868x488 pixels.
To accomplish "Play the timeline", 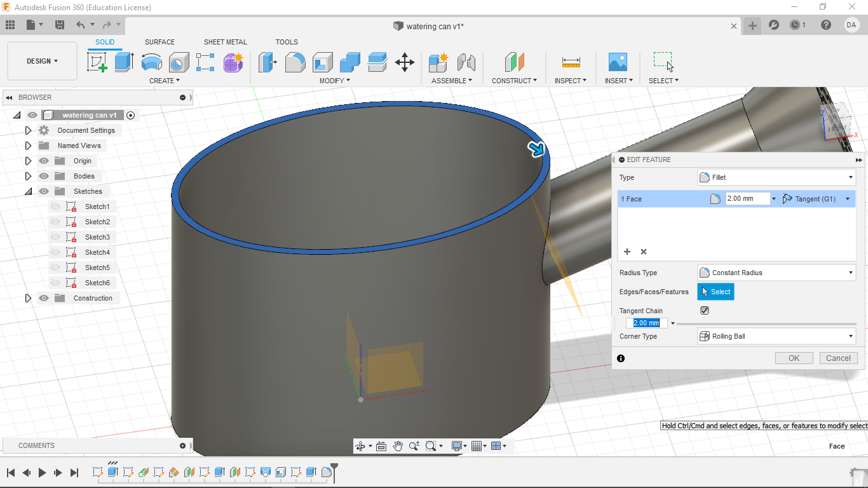I will click(42, 473).
